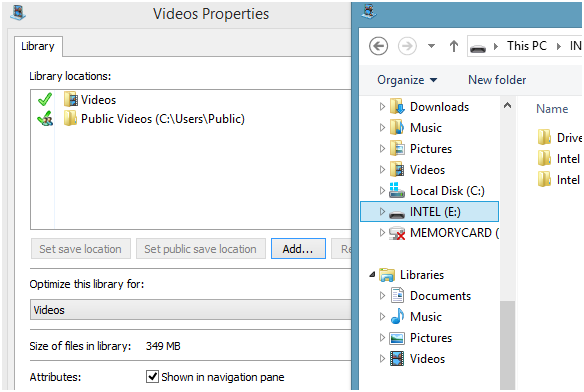Select the Library tab
This screenshot has width=584, height=392.
[x=38, y=46]
